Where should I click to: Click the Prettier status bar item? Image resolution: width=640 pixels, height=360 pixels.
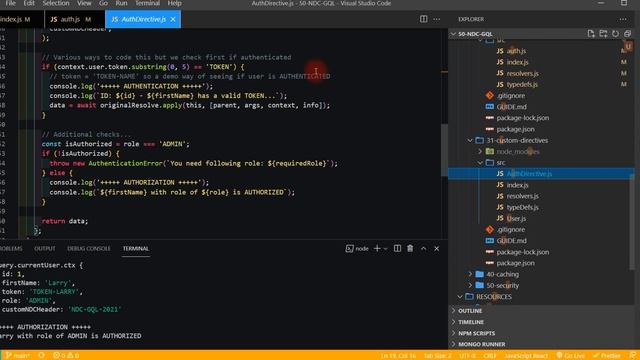coord(607,356)
